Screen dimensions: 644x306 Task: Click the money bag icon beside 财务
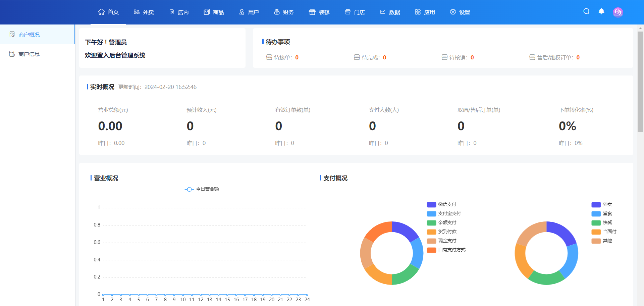(277, 12)
